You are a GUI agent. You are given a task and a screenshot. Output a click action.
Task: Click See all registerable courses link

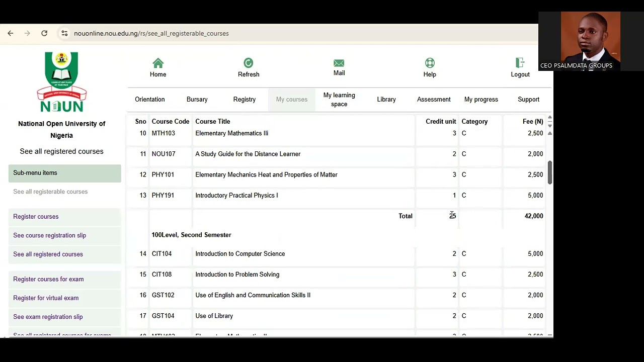50,192
